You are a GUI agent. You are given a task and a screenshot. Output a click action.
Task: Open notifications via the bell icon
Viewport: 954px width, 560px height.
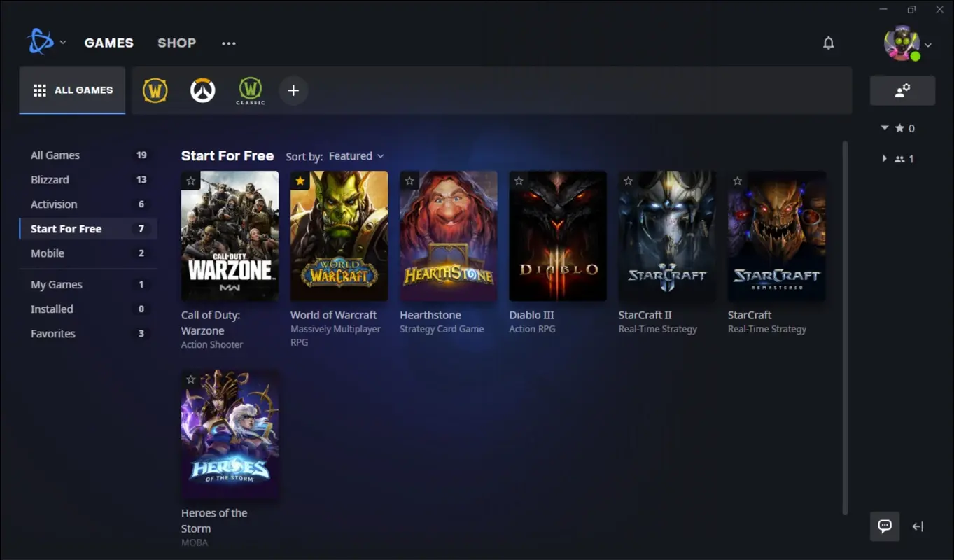click(829, 43)
